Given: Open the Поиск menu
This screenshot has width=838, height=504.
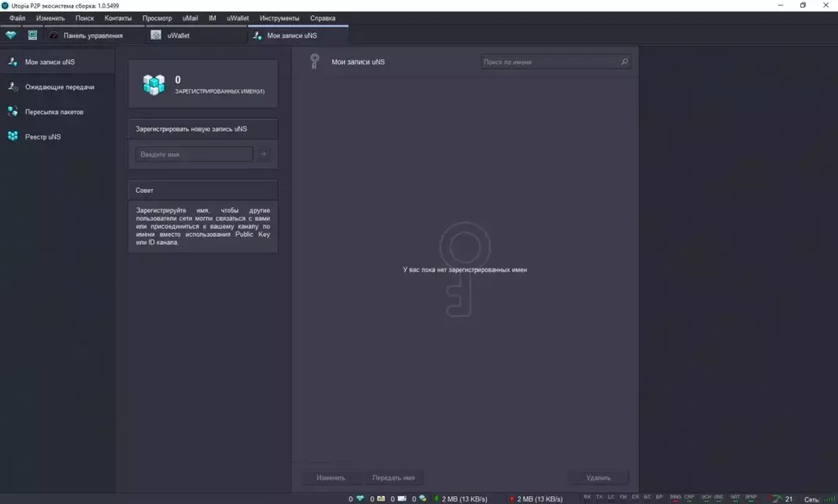Looking at the screenshot, I should tap(84, 18).
